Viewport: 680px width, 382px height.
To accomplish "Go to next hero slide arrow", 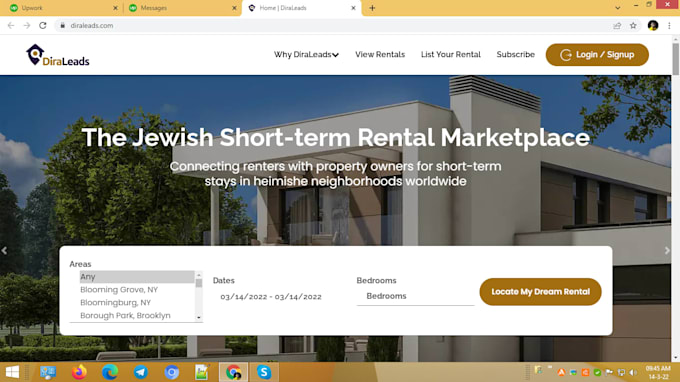I will 667,250.
